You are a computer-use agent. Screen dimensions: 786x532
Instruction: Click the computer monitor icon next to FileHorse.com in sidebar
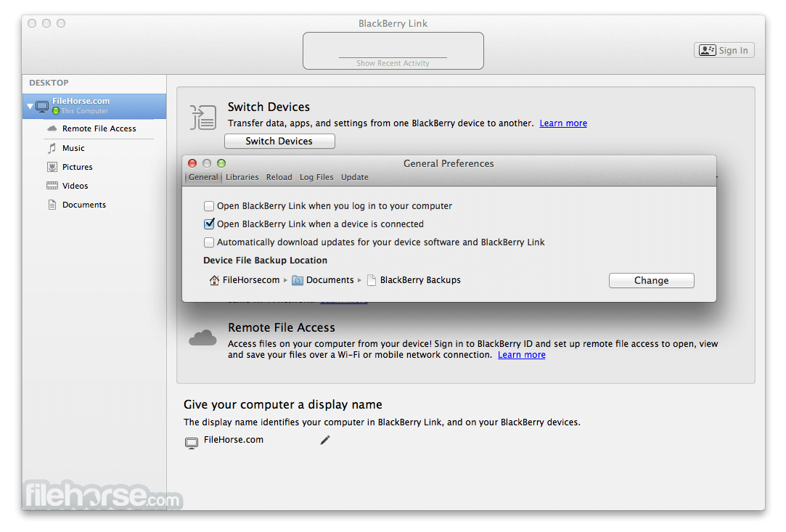(x=42, y=106)
